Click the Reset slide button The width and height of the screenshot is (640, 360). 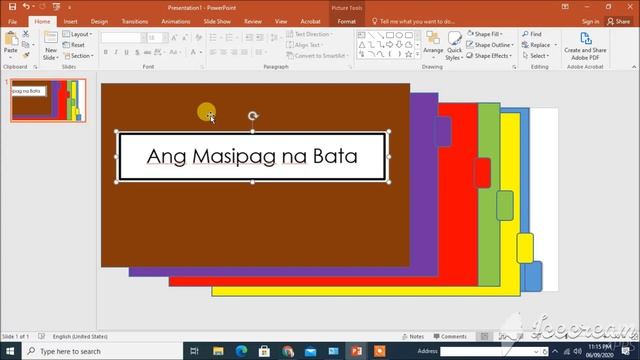pyautogui.click(x=74, y=45)
